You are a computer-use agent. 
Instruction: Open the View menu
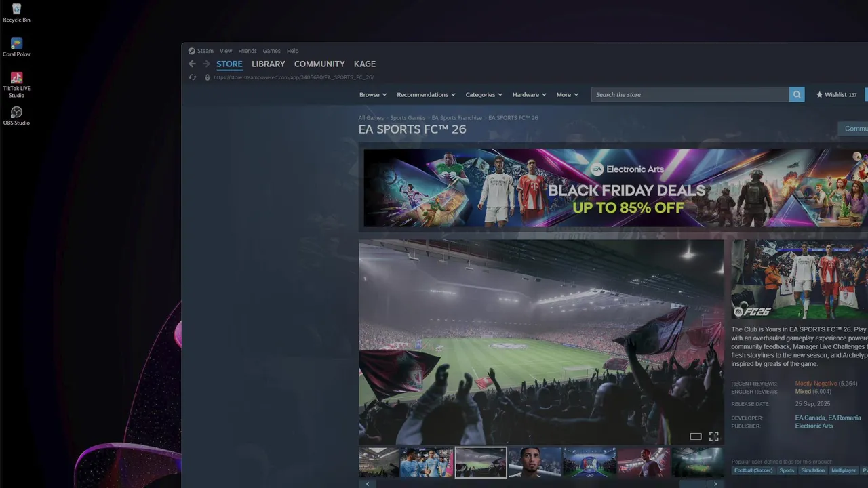(x=226, y=51)
